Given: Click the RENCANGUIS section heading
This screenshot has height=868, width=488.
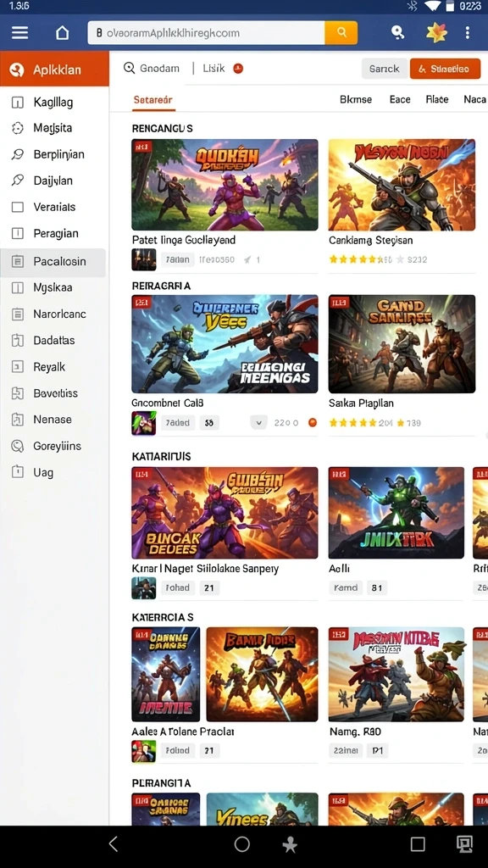Looking at the screenshot, I should 162,129.
